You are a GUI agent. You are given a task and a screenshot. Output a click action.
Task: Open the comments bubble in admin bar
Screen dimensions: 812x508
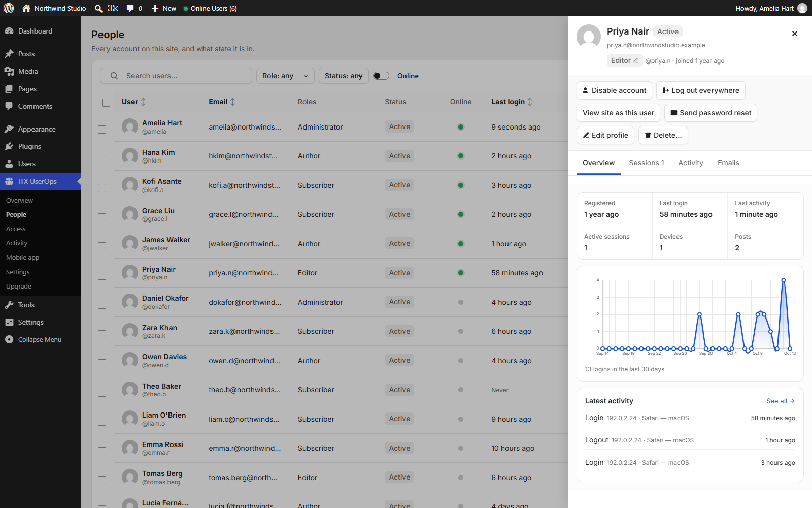coord(130,8)
